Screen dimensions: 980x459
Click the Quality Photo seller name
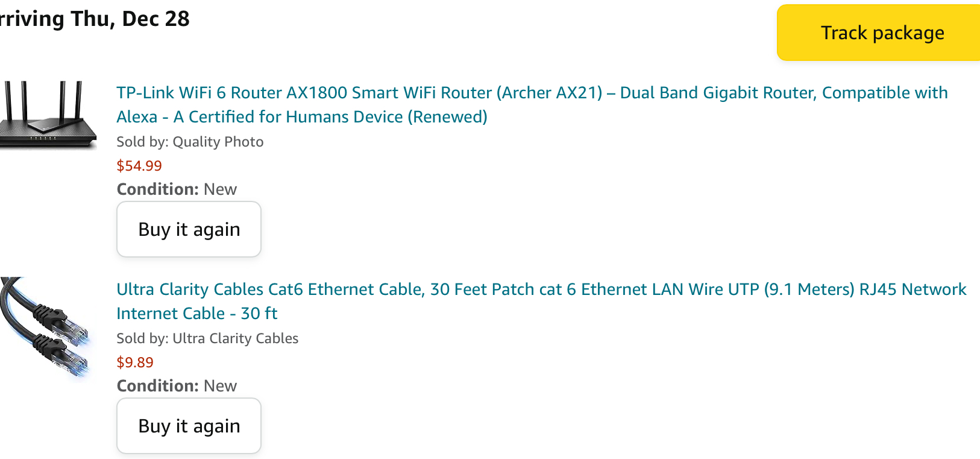tap(218, 142)
